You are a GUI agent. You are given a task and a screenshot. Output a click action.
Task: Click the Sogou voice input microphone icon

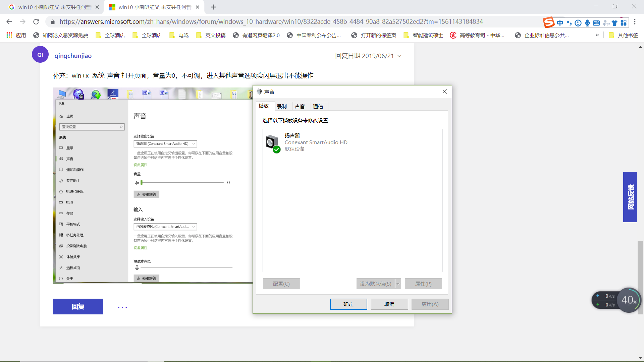point(587,23)
